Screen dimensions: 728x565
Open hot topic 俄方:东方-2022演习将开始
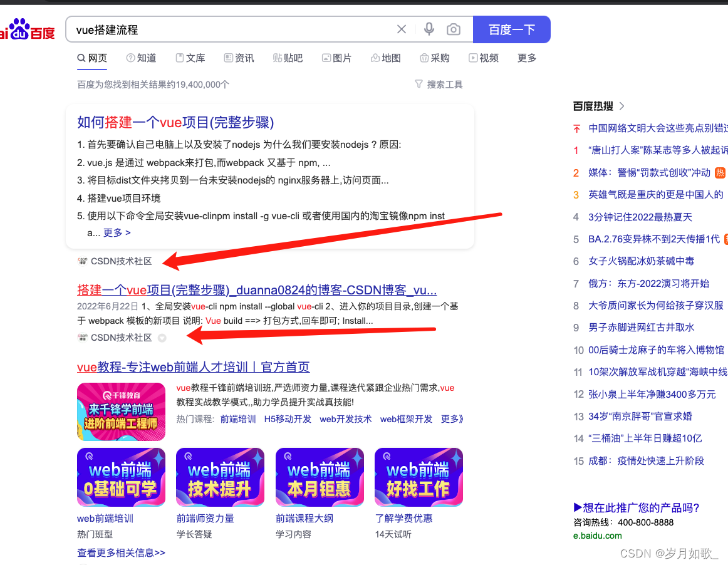click(648, 284)
